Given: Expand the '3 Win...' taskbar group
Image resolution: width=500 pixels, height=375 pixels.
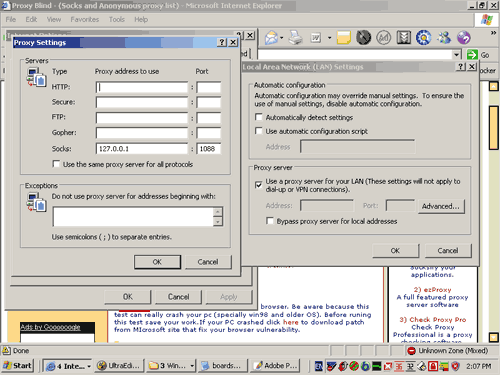Looking at the screenshot, I should pyautogui.click(x=192, y=366).
